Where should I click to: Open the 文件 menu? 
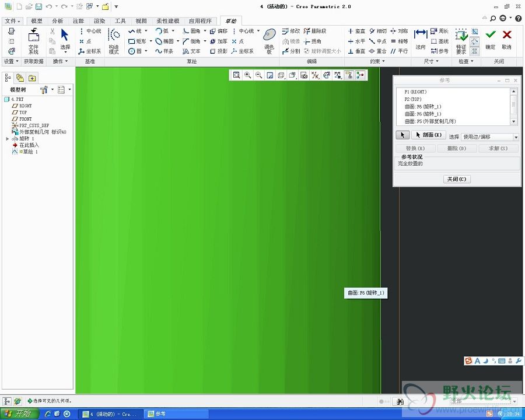[x=12, y=21]
